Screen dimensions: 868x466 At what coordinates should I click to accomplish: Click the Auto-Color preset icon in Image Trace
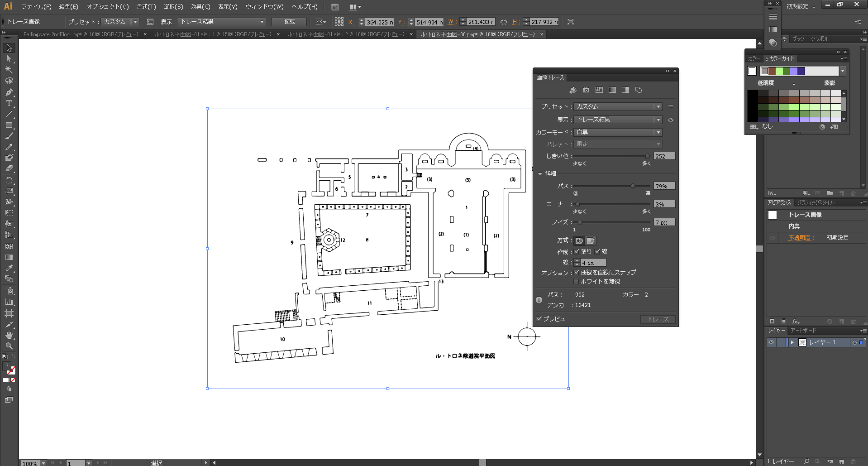(573, 90)
